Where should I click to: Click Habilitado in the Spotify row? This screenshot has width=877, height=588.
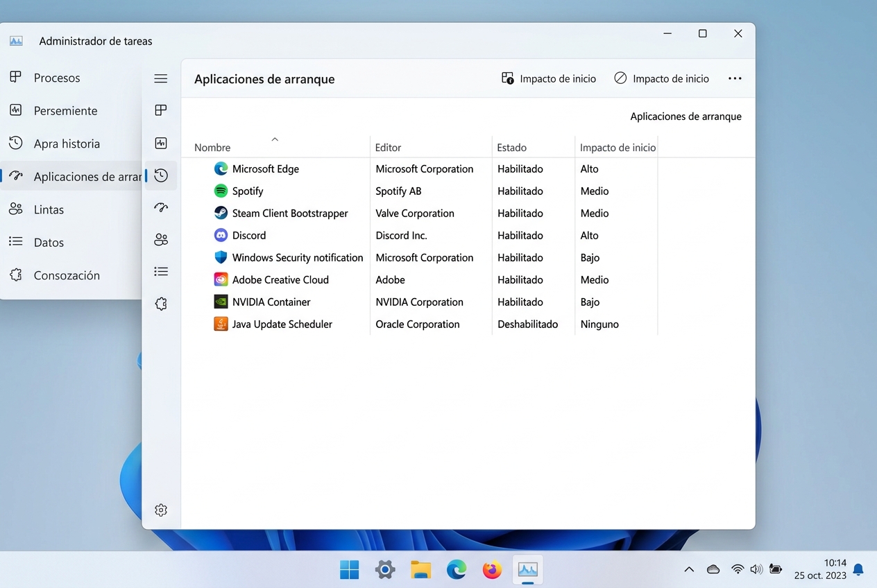520,191
